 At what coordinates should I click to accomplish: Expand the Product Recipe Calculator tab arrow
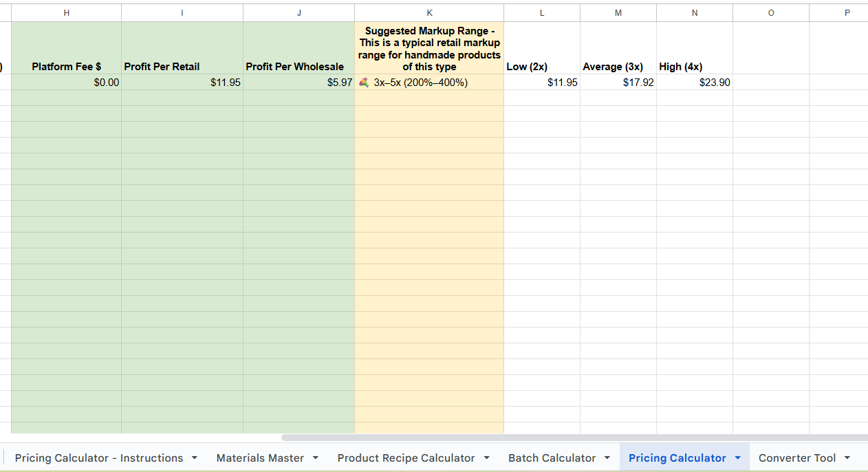point(487,458)
